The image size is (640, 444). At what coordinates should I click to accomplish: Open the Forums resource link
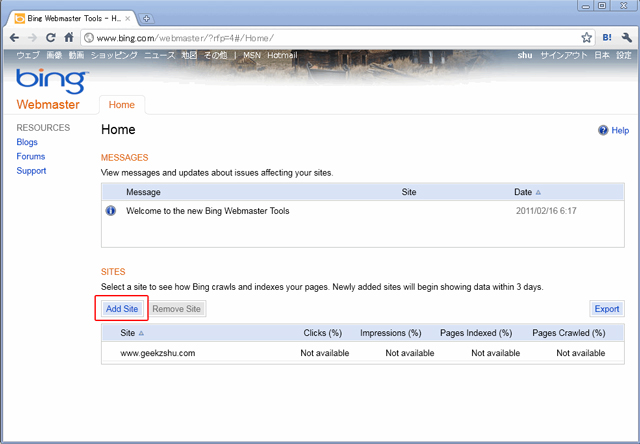(x=31, y=156)
